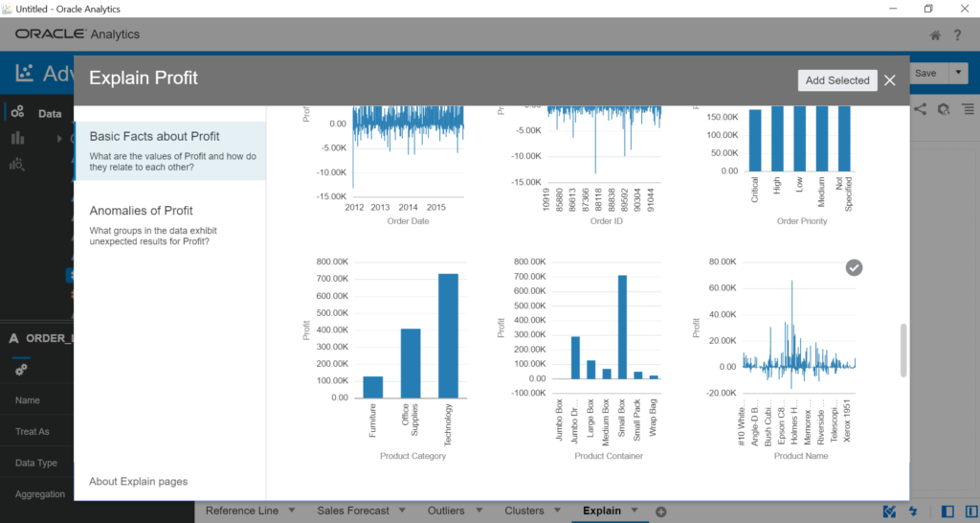Expand the arrow next to Visualizations icon
Screen dimensions: 980x523
click(59, 138)
